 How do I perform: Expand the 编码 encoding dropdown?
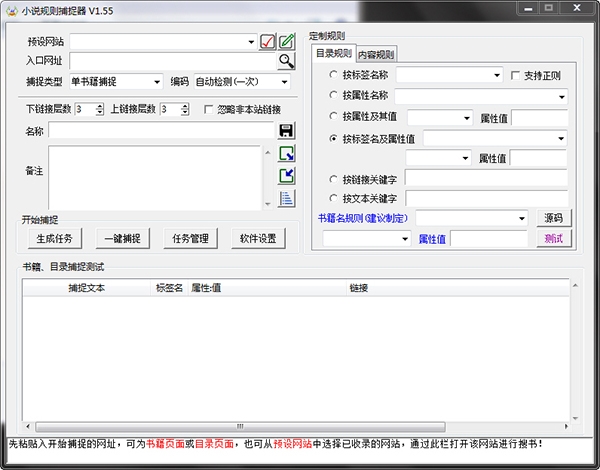(x=285, y=82)
